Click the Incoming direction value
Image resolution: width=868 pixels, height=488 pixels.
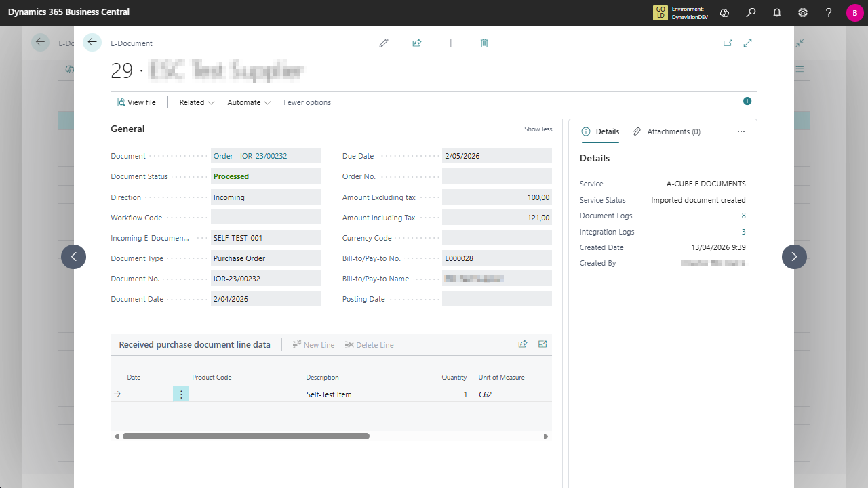(229, 197)
